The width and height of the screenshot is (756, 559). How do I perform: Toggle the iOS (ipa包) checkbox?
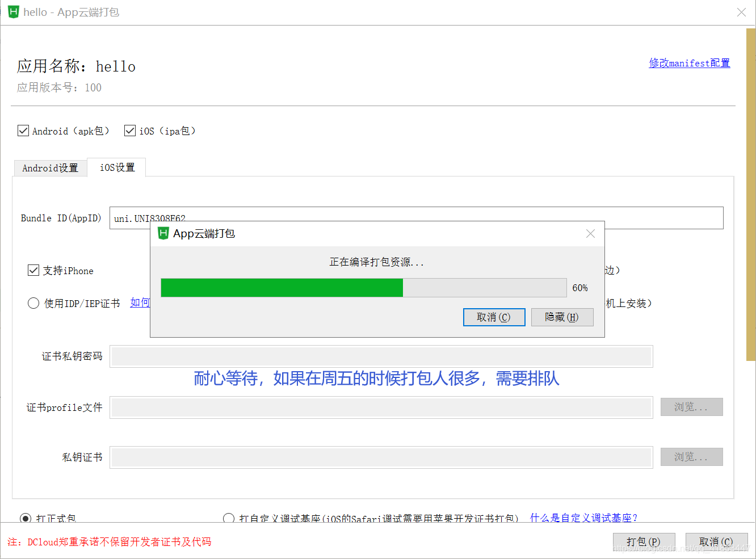tap(130, 131)
